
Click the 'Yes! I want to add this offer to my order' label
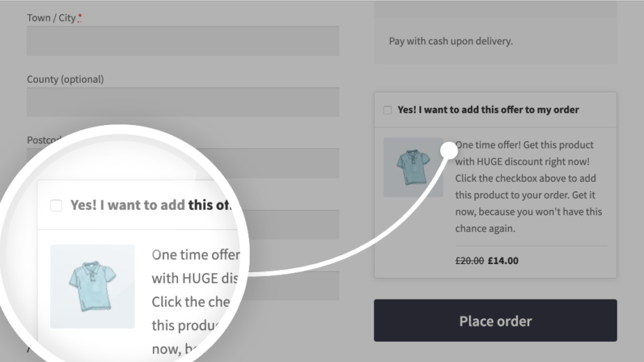tap(488, 110)
